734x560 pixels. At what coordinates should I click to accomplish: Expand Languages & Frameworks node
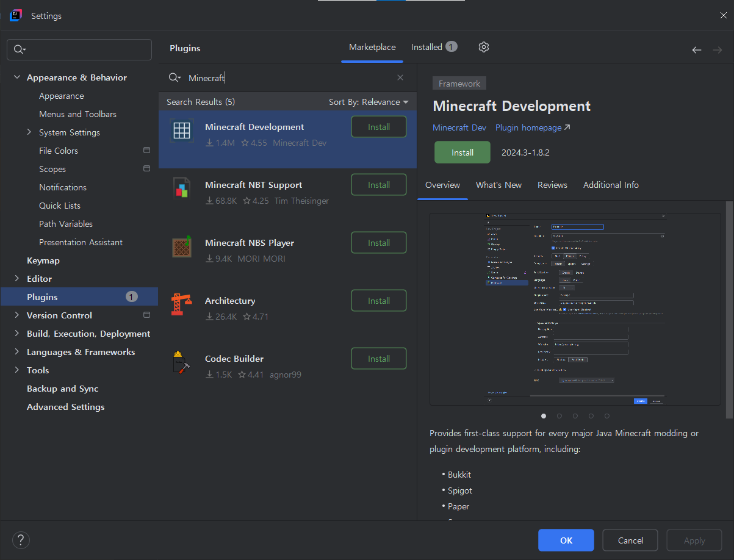pos(16,351)
